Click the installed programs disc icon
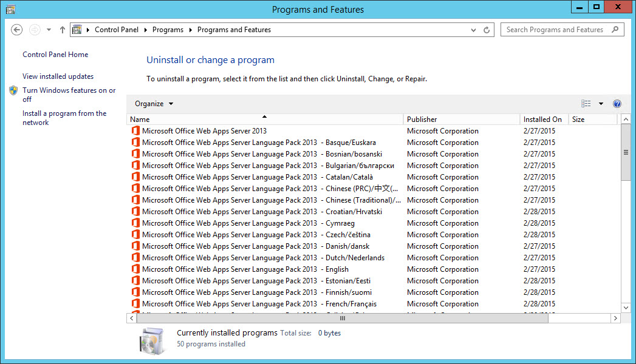The height and width of the screenshot is (364, 636). 152,341
